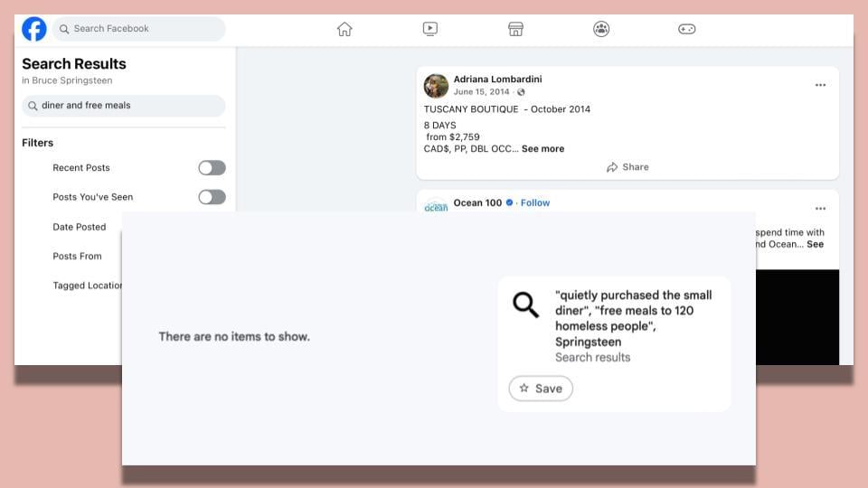868x488 pixels.
Task: Toggle Posts You've Seen switch
Action: 212,197
